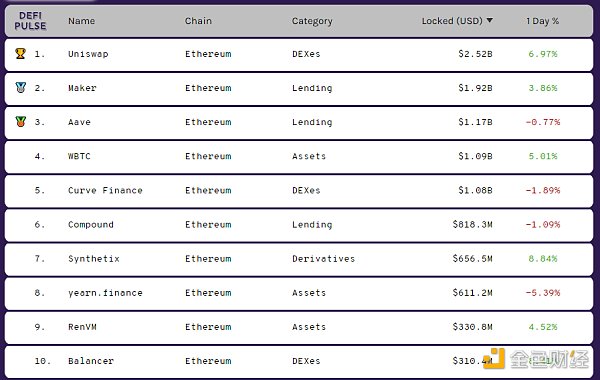This screenshot has height=380, width=600.
Task: Click the bronze medal icon beside Aave
Action: click(21, 122)
